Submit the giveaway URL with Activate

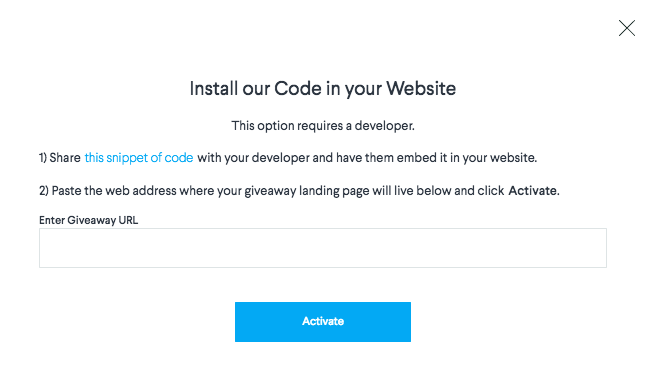click(x=323, y=321)
